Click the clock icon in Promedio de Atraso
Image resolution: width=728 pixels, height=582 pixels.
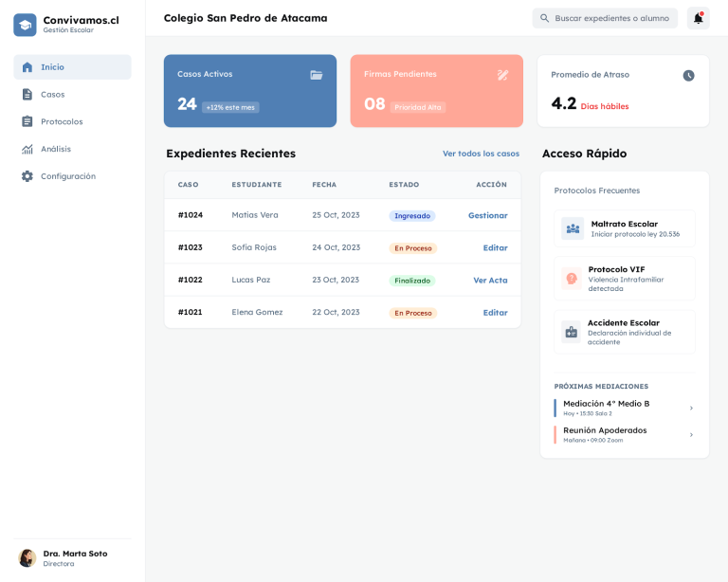pos(688,75)
